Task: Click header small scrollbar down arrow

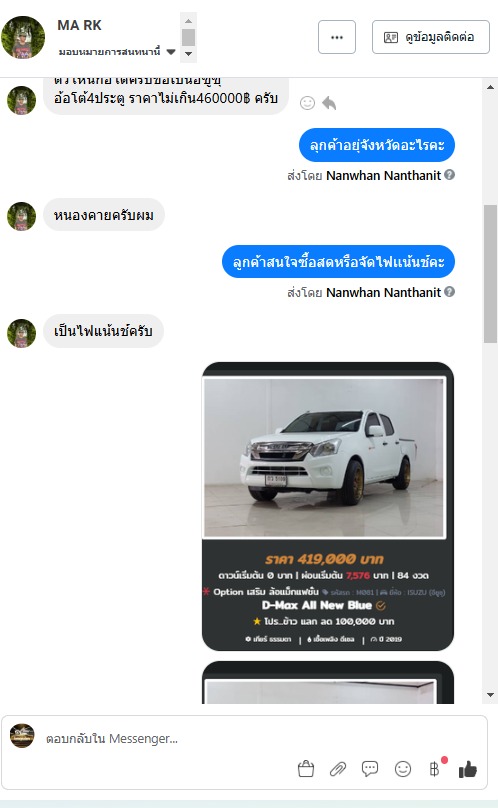Action: coord(188,54)
